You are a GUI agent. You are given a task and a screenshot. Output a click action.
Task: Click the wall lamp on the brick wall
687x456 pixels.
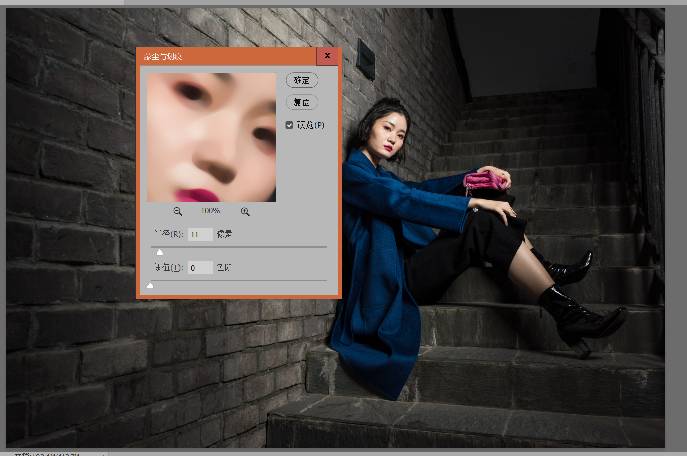click(366, 61)
